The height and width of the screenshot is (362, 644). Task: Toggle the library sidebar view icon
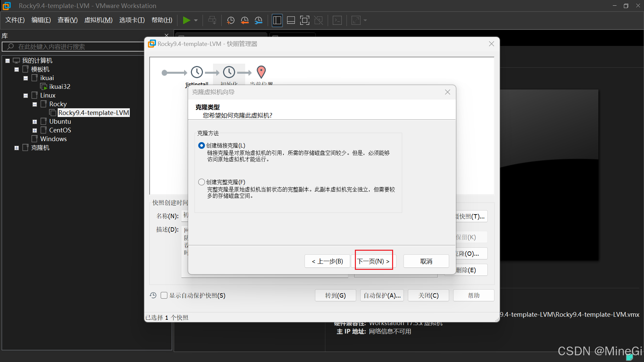(x=277, y=20)
